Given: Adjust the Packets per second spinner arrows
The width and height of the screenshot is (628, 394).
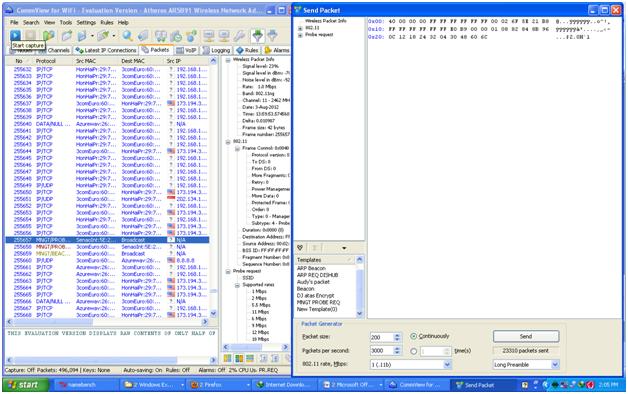Looking at the screenshot, I should click(x=397, y=351).
